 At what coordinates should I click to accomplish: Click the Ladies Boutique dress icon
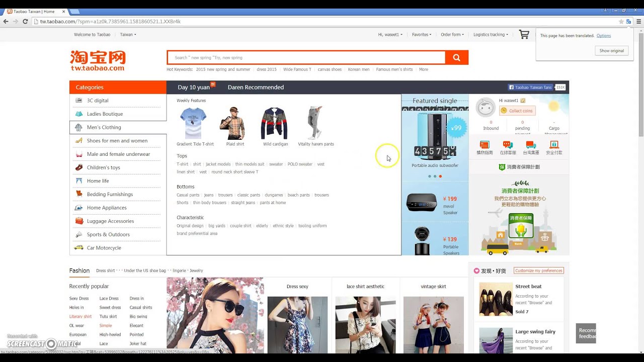tap(79, 114)
